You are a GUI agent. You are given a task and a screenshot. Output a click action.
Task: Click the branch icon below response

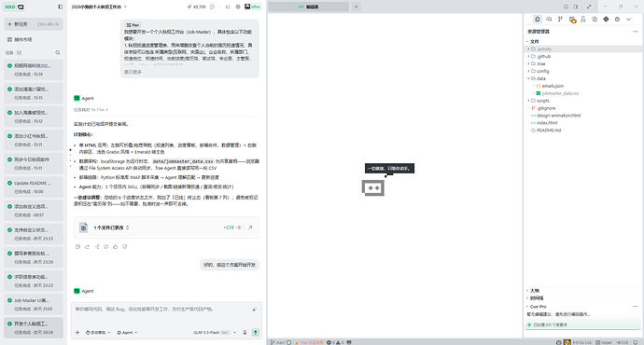(x=96, y=247)
